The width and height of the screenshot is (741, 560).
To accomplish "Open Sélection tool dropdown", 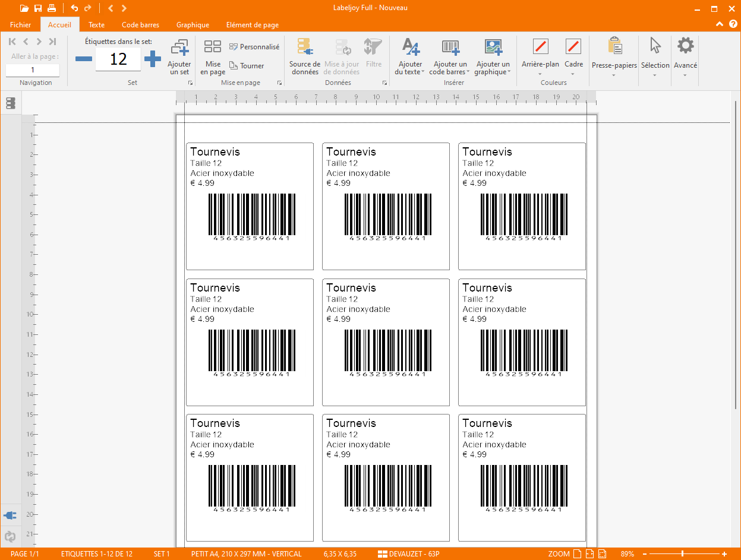I will click(x=655, y=58).
